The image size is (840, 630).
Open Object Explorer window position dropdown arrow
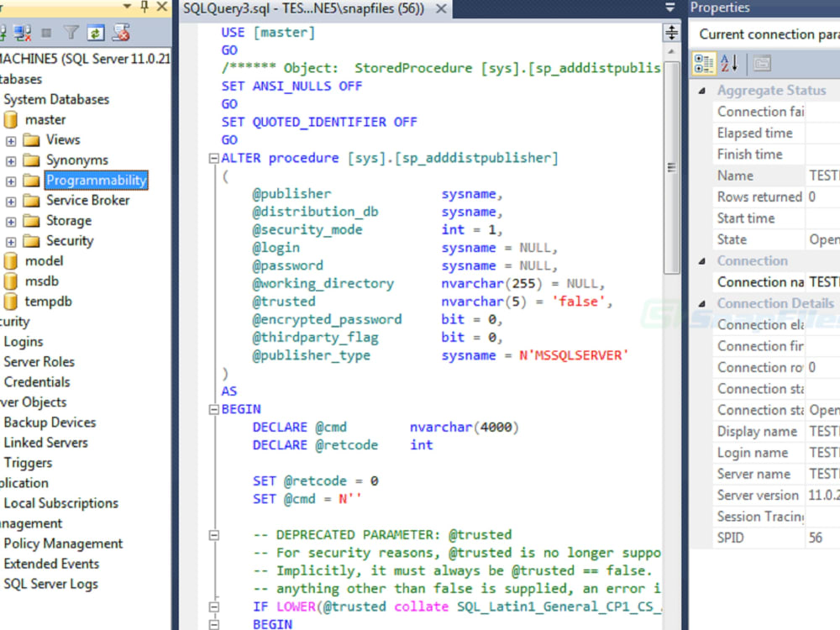(127, 7)
